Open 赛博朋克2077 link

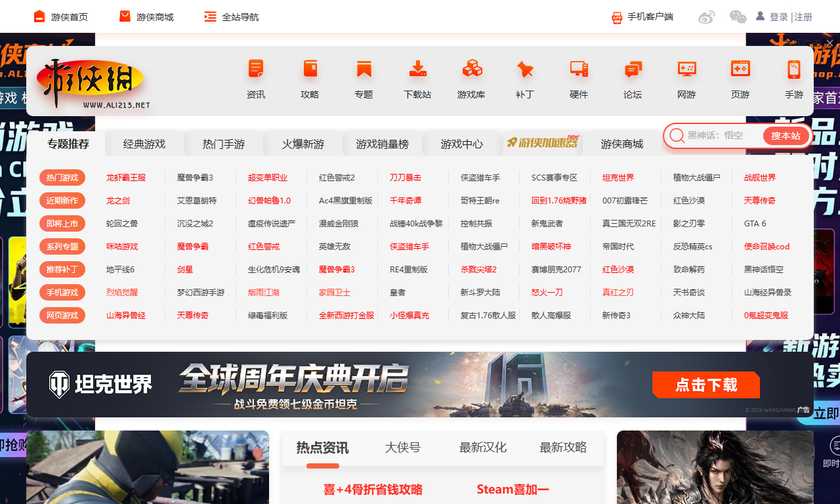click(556, 269)
